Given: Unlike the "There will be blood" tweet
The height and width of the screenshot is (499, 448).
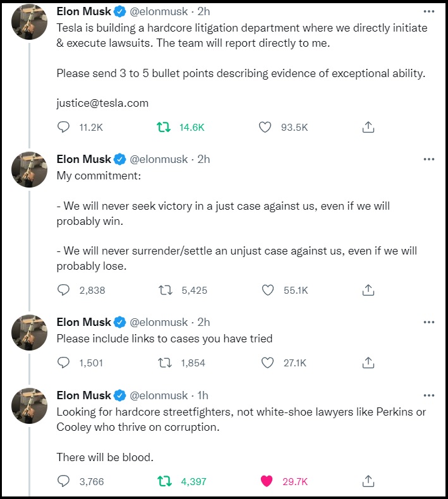Looking at the screenshot, I should (267, 481).
